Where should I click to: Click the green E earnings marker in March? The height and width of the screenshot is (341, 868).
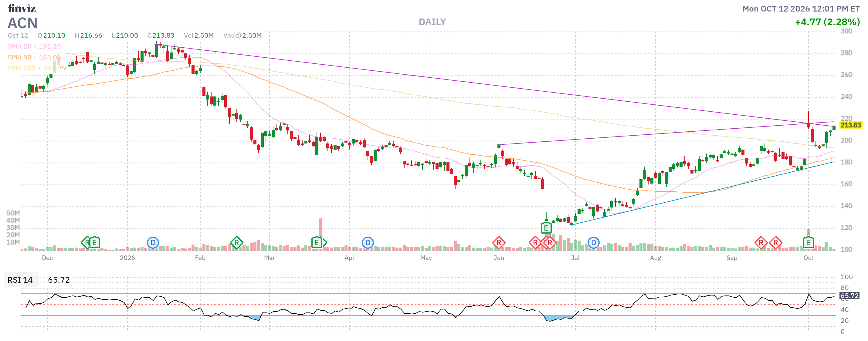(x=317, y=242)
